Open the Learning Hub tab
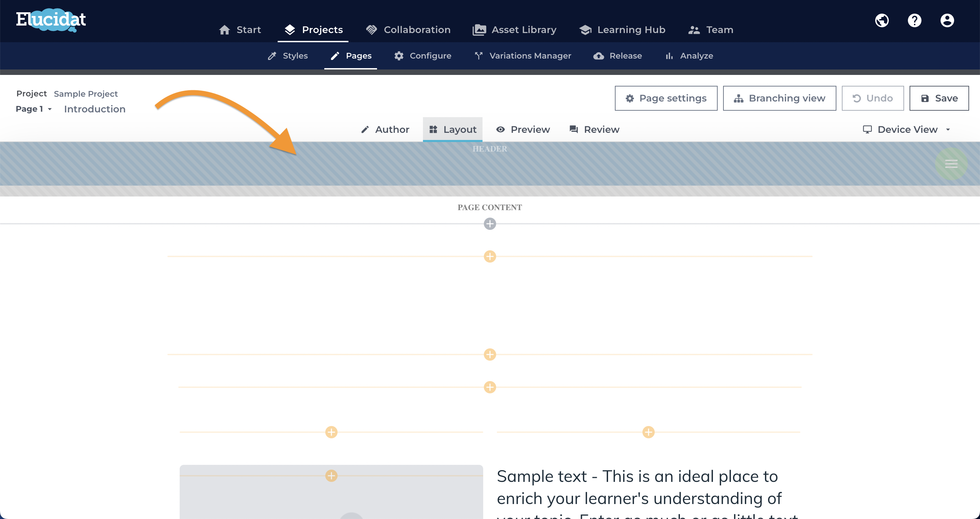The width and height of the screenshot is (980, 519). 622,30
